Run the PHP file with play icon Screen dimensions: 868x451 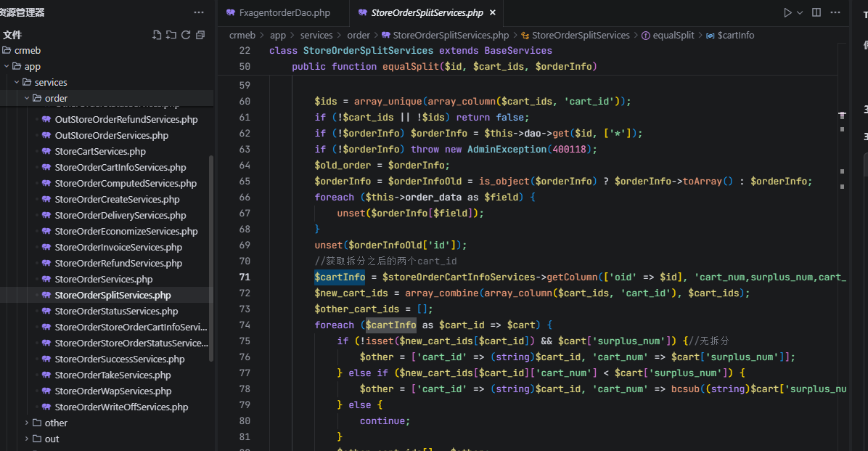tap(787, 12)
